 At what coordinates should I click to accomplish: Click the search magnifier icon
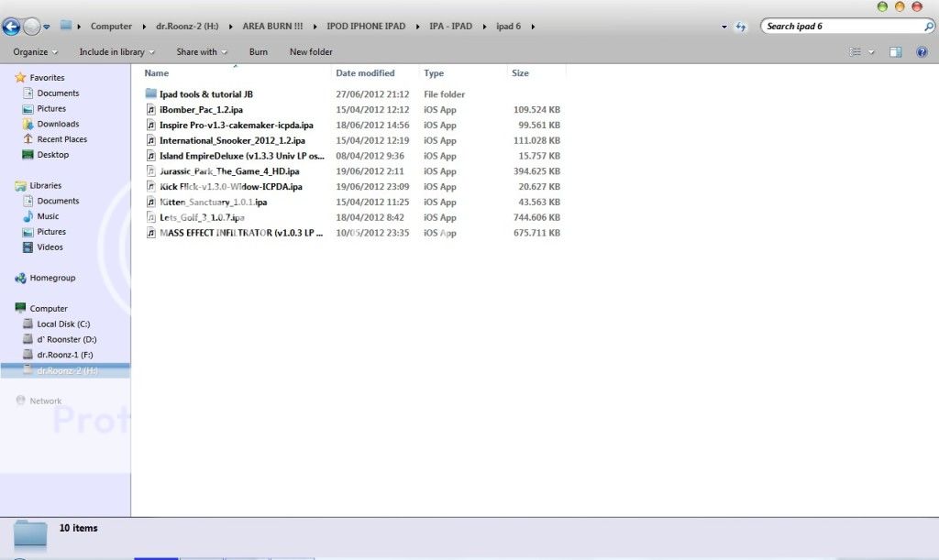[929, 27]
